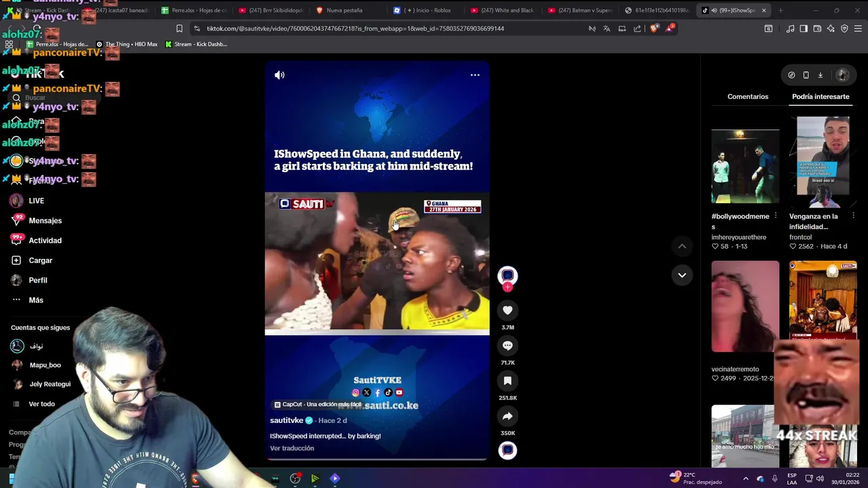Image resolution: width=868 pixels, height=488 pixels.
Task: Go to the previous video with up chevron
Action: (x=682, y=247)
